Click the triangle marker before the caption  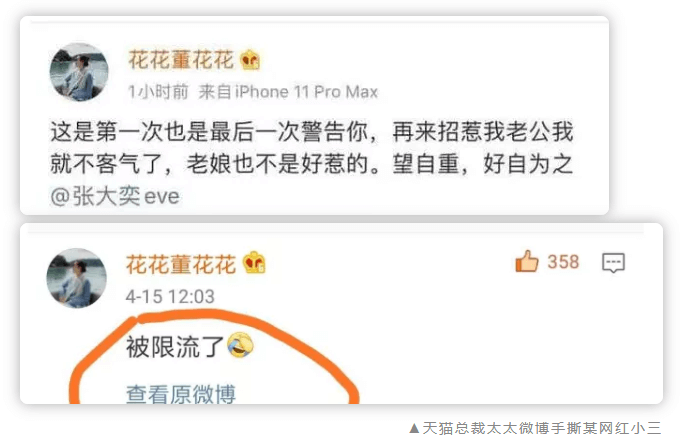pyautogui.click(x=414, y=428)
